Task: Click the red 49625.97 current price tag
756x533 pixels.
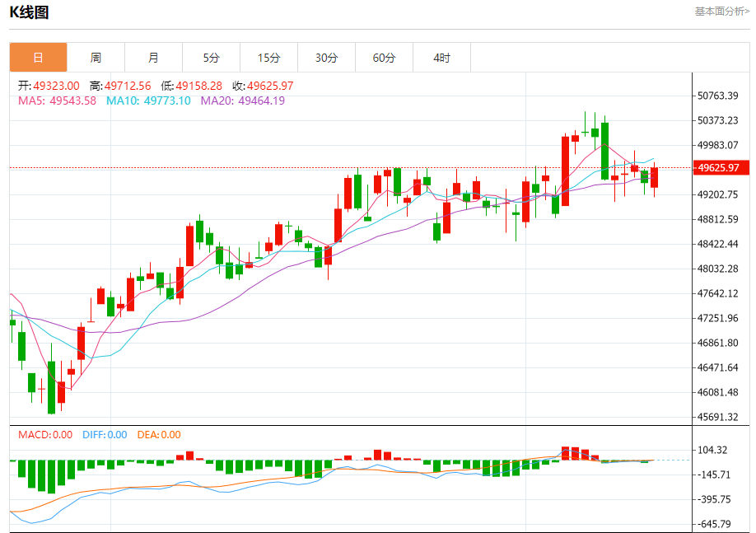Action: tap(721, 168)
